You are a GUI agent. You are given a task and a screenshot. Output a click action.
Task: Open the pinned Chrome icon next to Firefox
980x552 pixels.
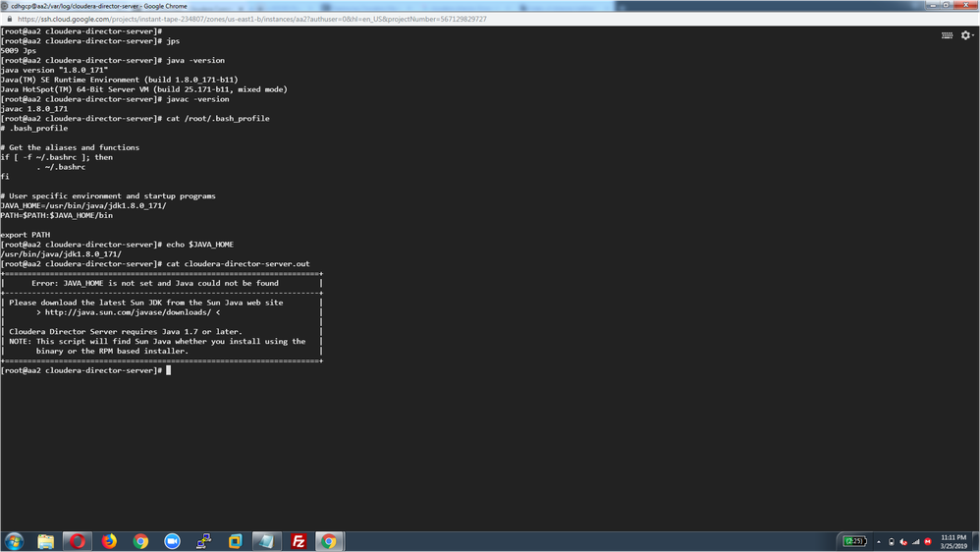[140, 541]
